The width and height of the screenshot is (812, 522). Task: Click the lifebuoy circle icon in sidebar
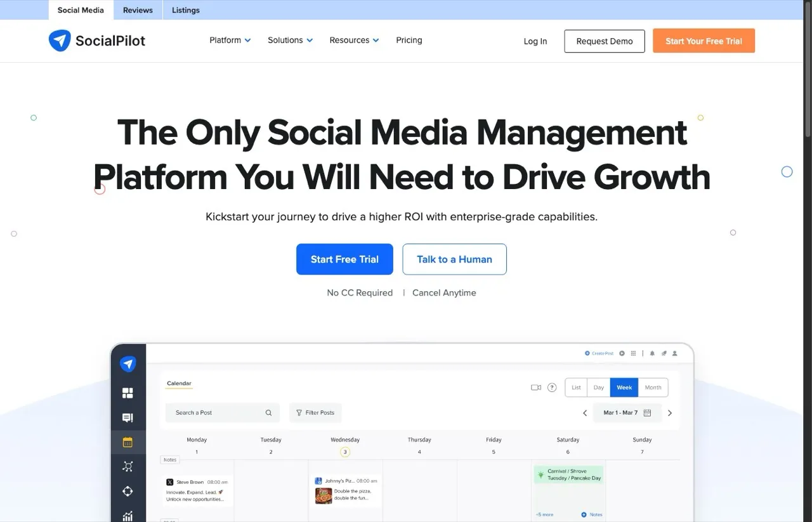[x=128, y=491]
